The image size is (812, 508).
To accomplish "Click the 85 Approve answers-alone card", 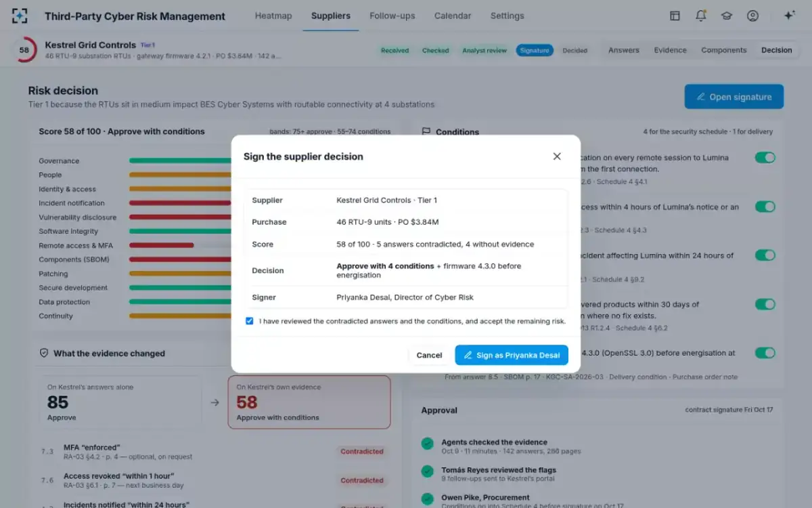I will pos(120,402).
